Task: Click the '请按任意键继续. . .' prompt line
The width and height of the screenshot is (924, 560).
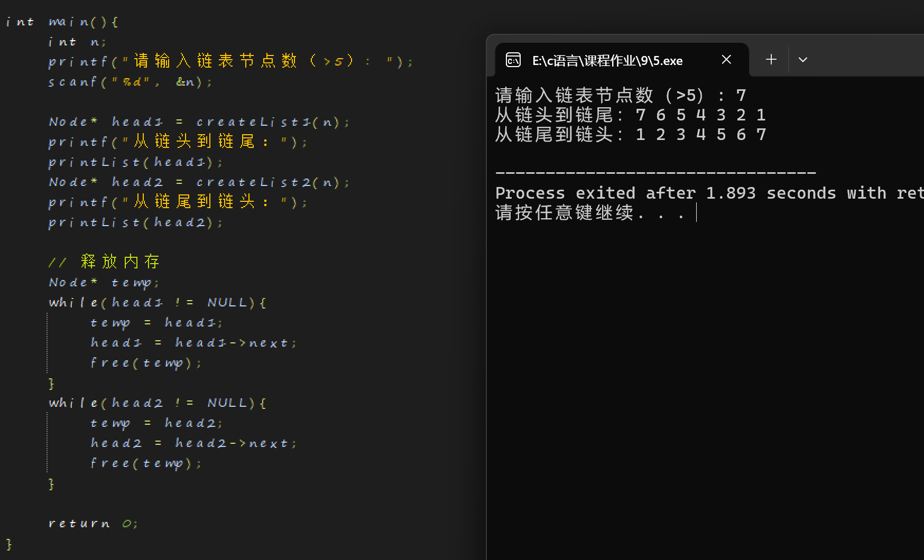Action: pyautogui.click(x=590, y=213)
